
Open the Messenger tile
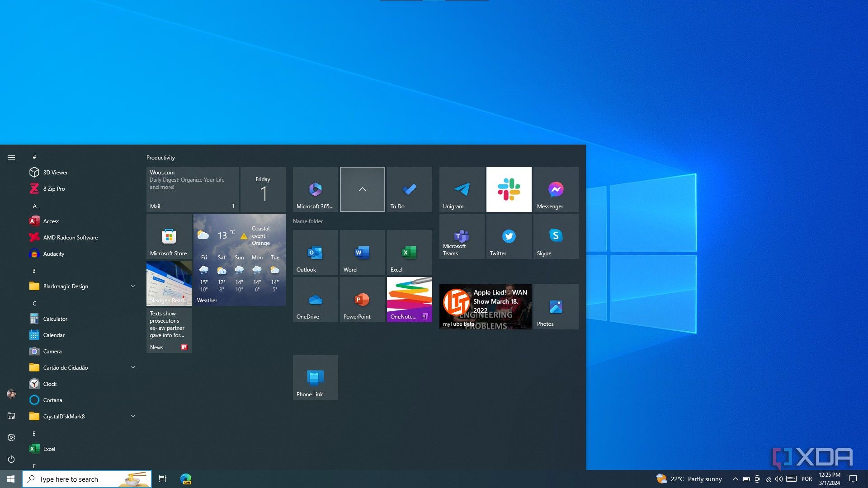click(556, 189)
